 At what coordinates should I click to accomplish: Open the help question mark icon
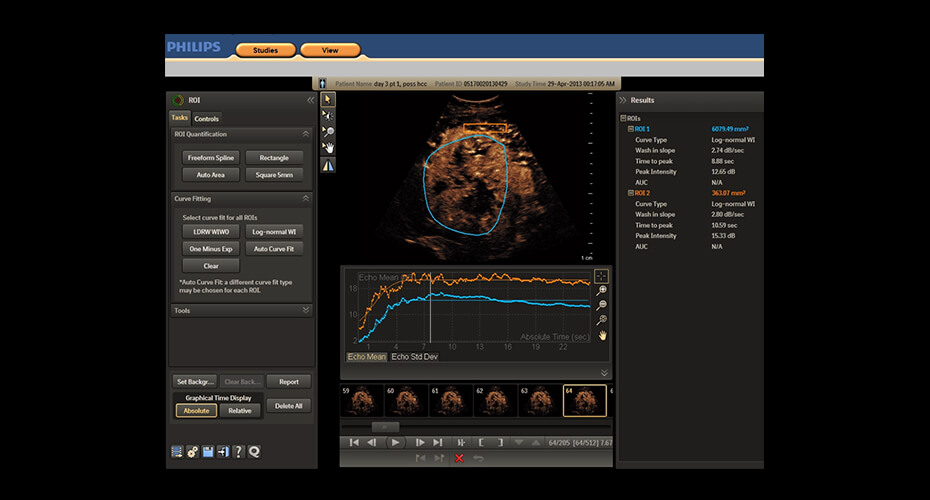238,452
